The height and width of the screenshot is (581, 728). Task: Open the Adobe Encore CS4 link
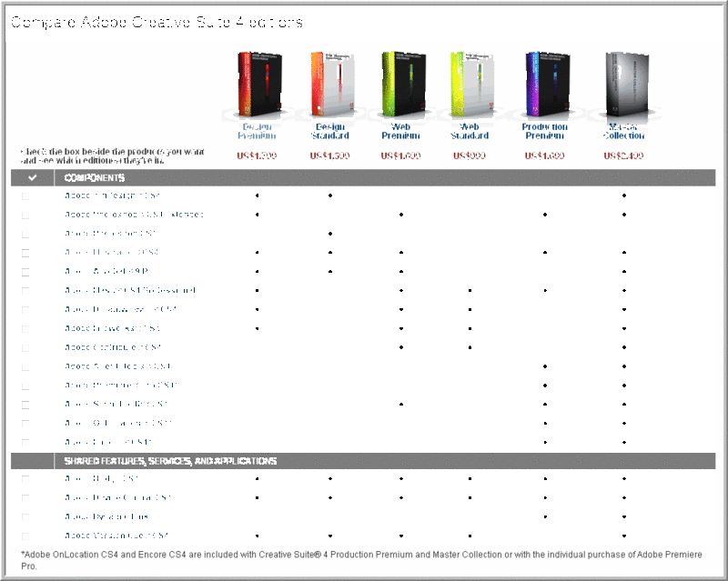[x=108, y=442]
